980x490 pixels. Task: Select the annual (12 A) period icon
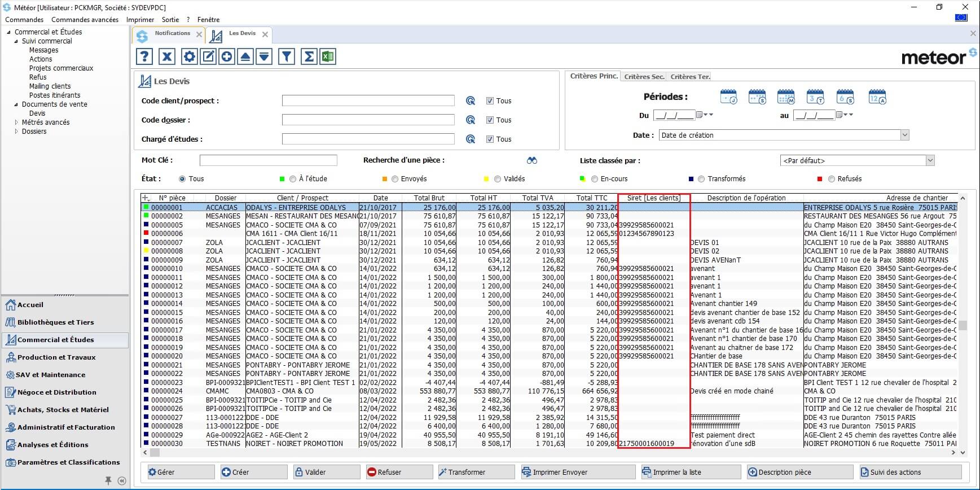coord(877,97)
